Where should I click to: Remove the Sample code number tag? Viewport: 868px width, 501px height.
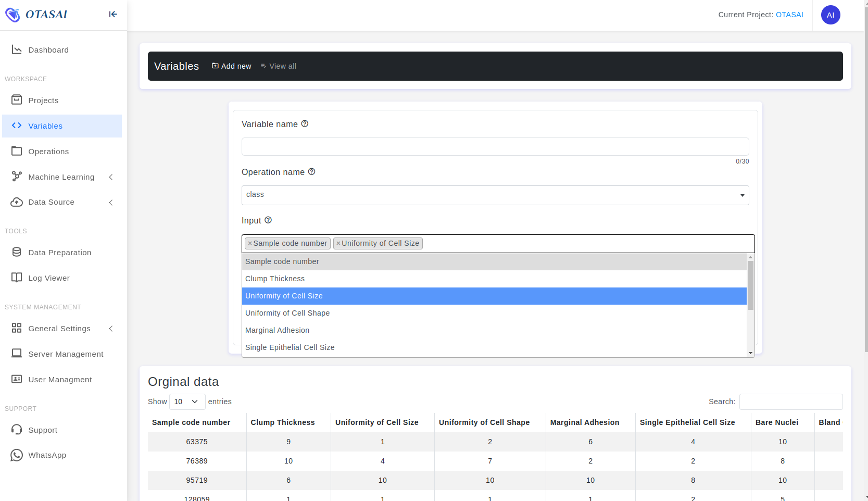[250, 243]
